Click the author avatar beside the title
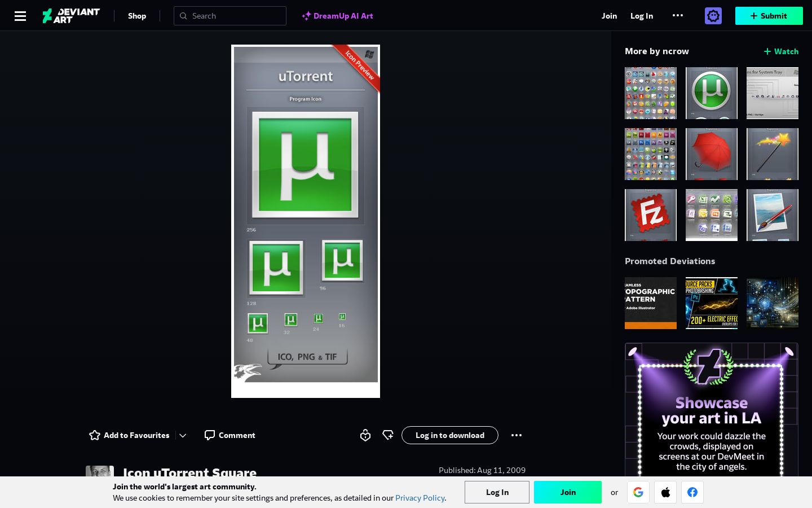This screenshot has width=812, height=508. pyautogui.click(x=100, y=471)
